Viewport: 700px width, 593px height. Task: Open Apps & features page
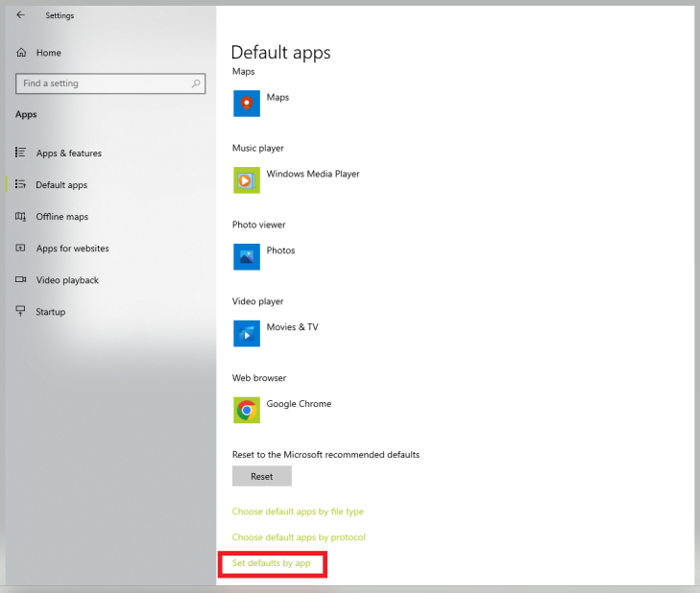(69, 153)
